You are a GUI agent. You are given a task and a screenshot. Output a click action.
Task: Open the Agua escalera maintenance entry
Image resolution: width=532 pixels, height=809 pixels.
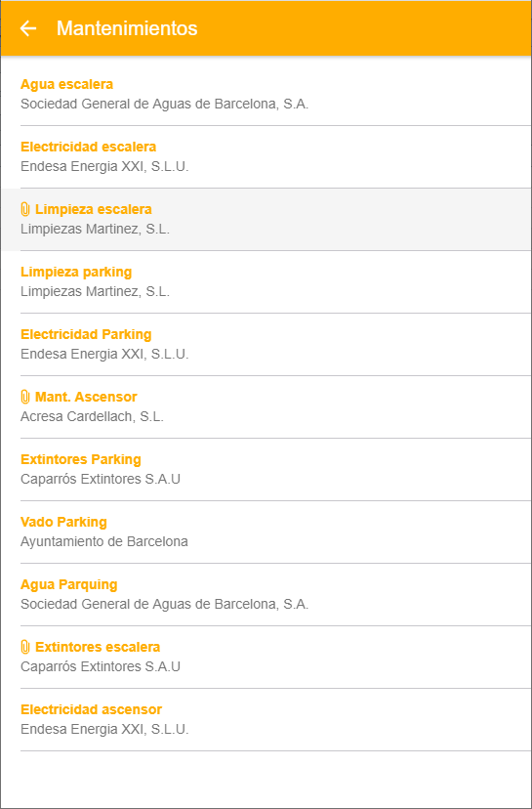tap(266, 94)
